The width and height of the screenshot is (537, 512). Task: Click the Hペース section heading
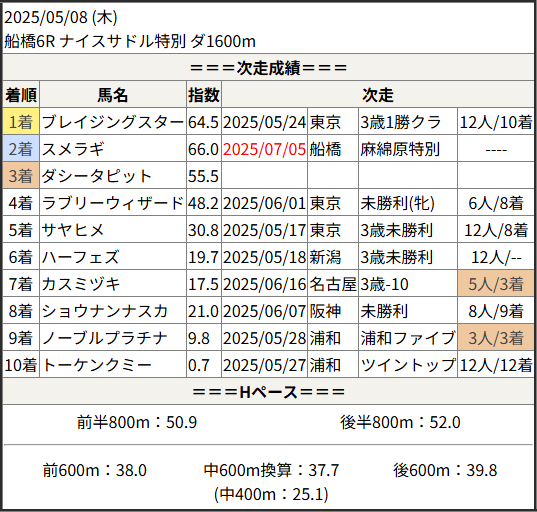(268, 392)
